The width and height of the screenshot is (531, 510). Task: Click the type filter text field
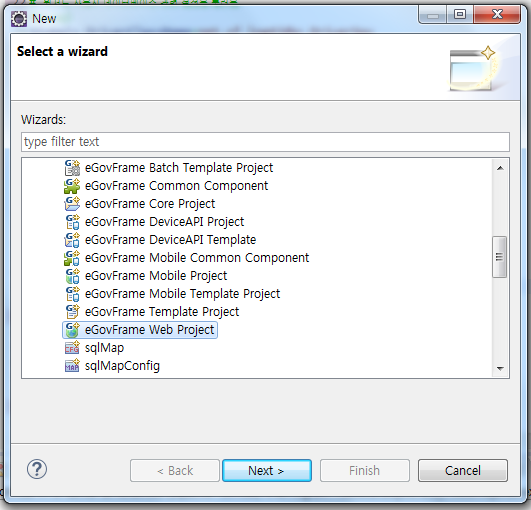click(x=265, y=142)
